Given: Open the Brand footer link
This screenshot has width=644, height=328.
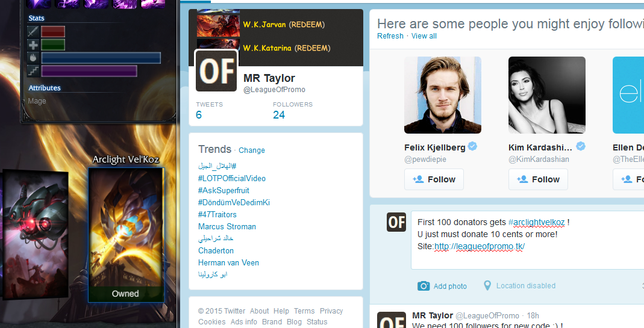Looking at the screenshot, I should [272, 322].
